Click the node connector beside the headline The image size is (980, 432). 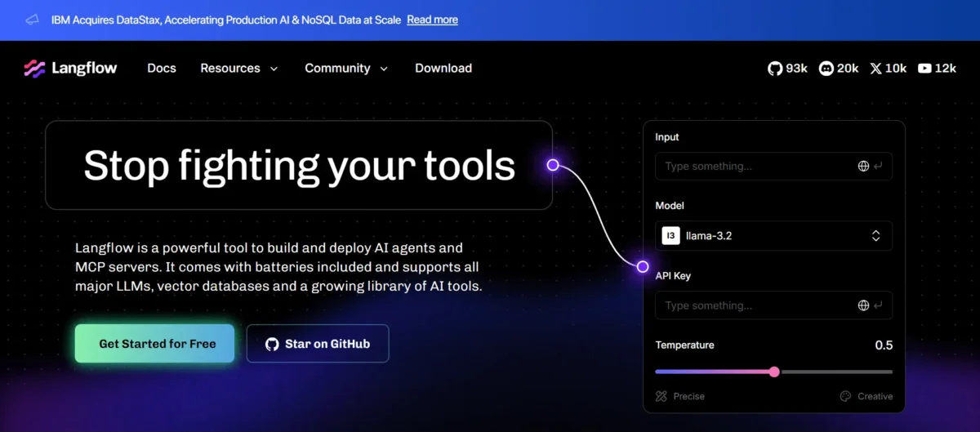coord(553,165)
